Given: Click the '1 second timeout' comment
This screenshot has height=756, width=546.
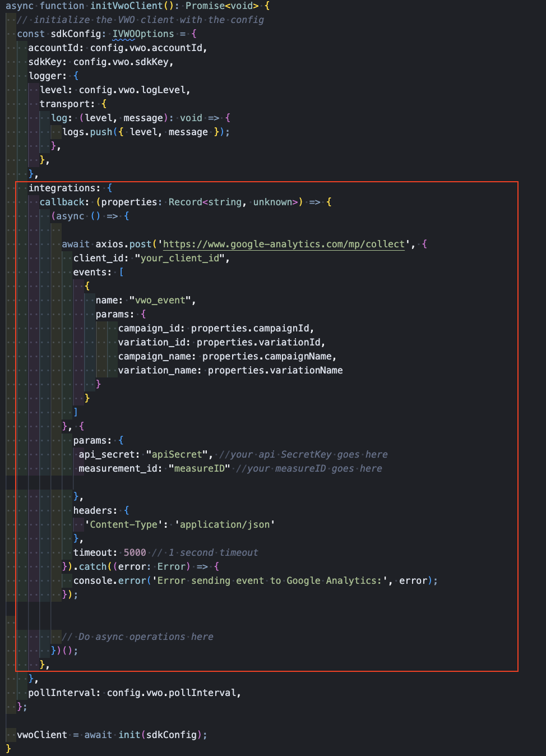Looking at the screenshot, I should [x=205, y=552].
